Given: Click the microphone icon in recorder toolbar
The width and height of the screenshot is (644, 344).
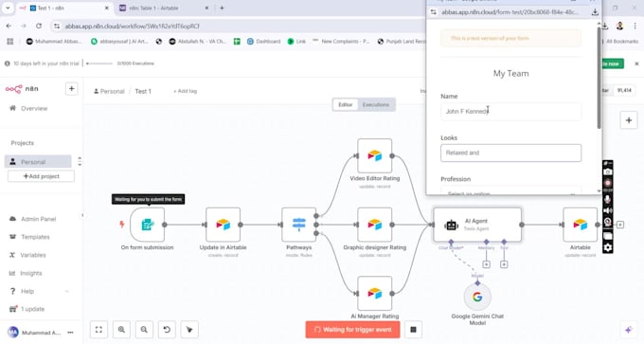Looking at the screenshot, I should 608,199.
